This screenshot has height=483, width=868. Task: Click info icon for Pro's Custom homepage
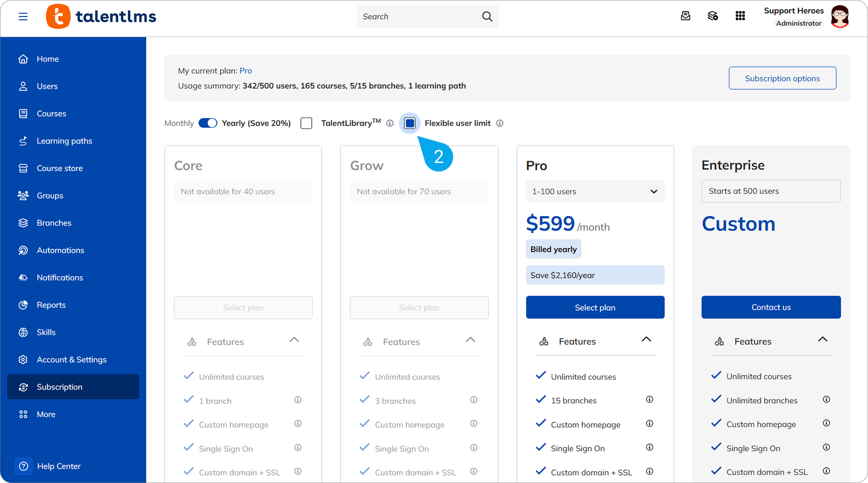pyautogui.click(x=649, y=423)
